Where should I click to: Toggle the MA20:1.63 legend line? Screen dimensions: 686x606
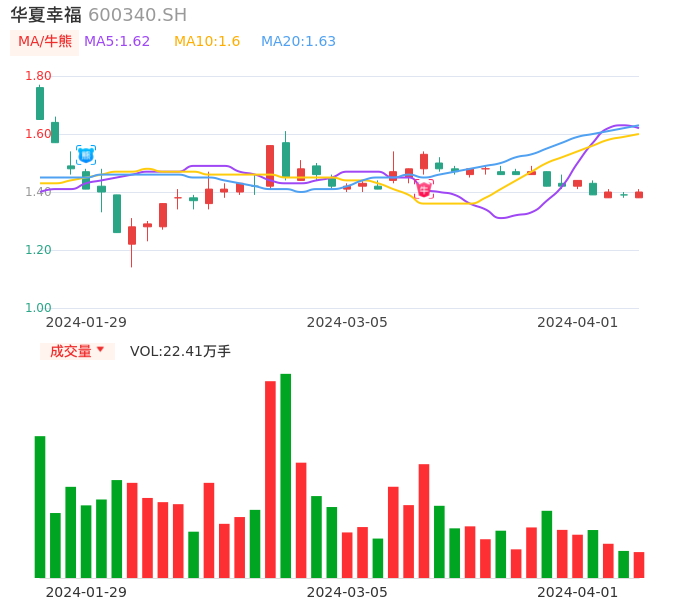pos(298,42)
